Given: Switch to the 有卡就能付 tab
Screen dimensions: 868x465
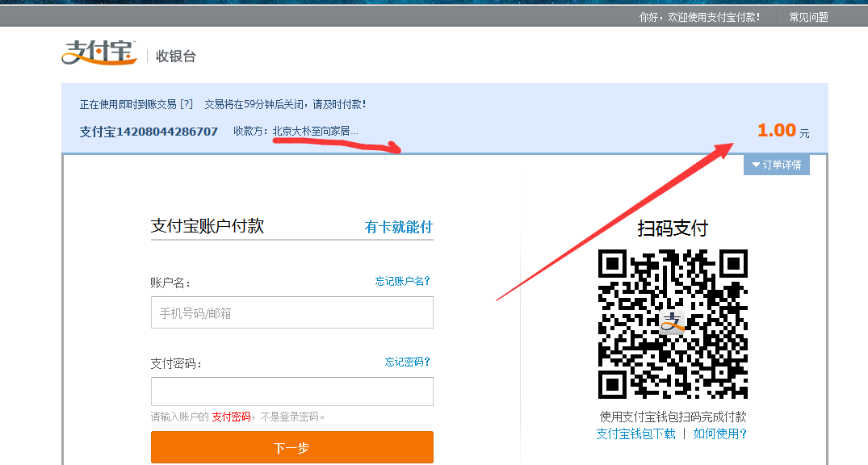Looking at the screenshot, I should coord(399,227).
